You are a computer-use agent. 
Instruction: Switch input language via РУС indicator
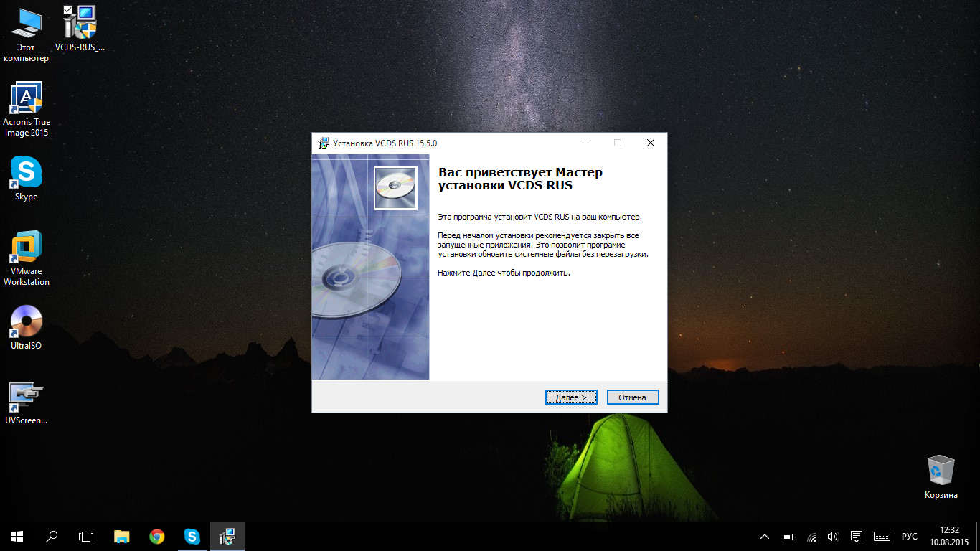coord(909,536)
